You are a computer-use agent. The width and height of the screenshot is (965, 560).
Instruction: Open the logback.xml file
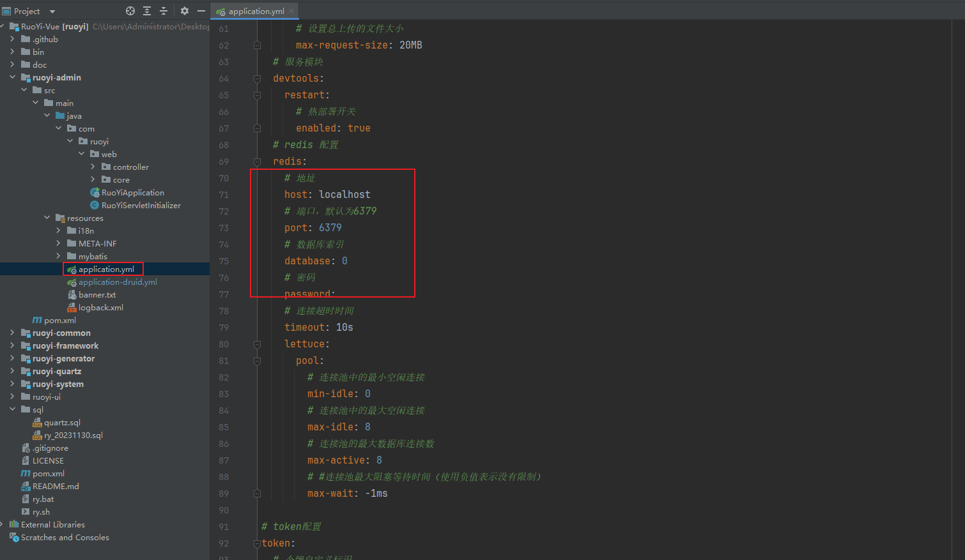click(101, 307)
